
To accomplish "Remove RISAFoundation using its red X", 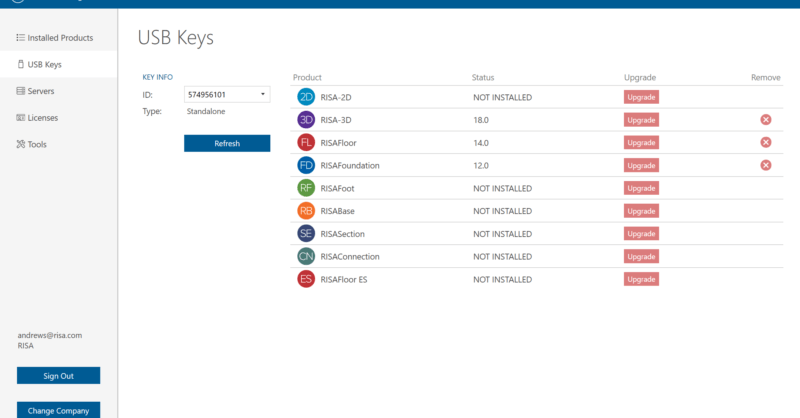I will pos(766,165).
